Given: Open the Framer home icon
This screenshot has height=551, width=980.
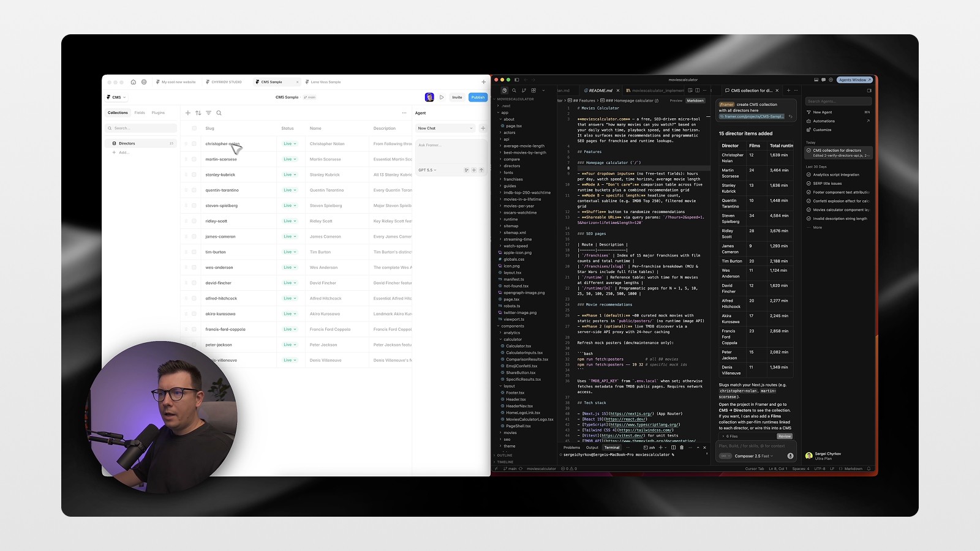Looking at the screenshot, I should pyautogui.click(x=134, y=82).
